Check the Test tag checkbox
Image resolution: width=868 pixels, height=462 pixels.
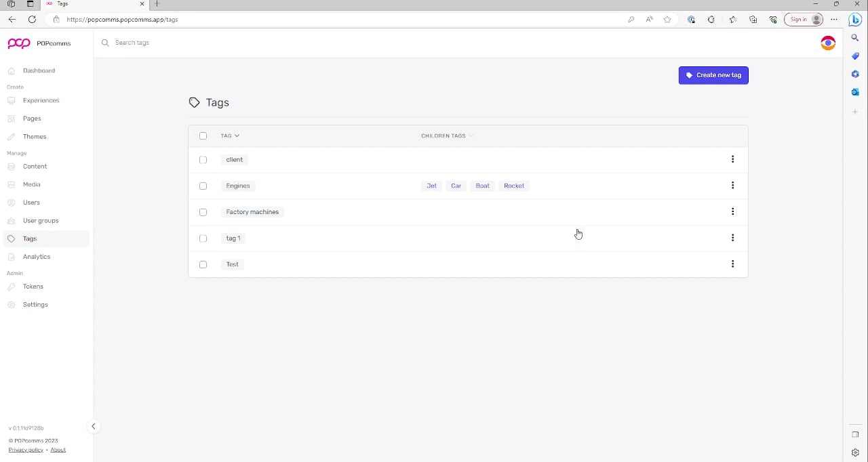[x=203, y=265]
